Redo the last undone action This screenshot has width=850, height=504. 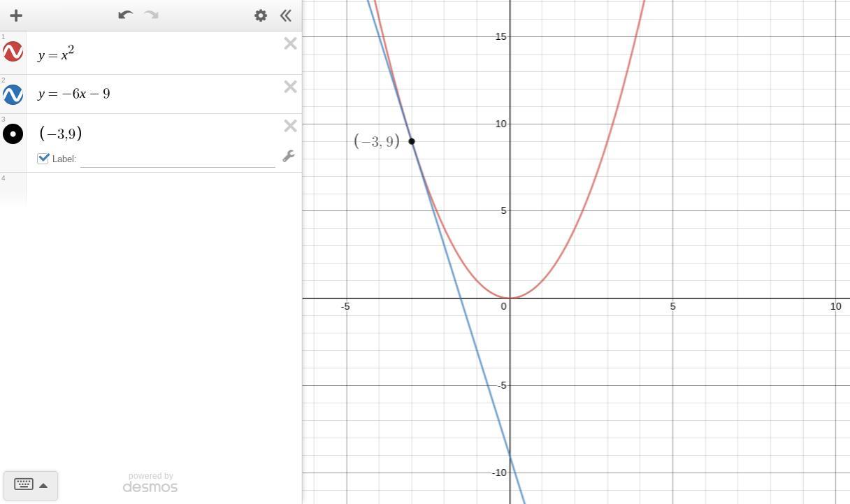[x=151, y=15]
